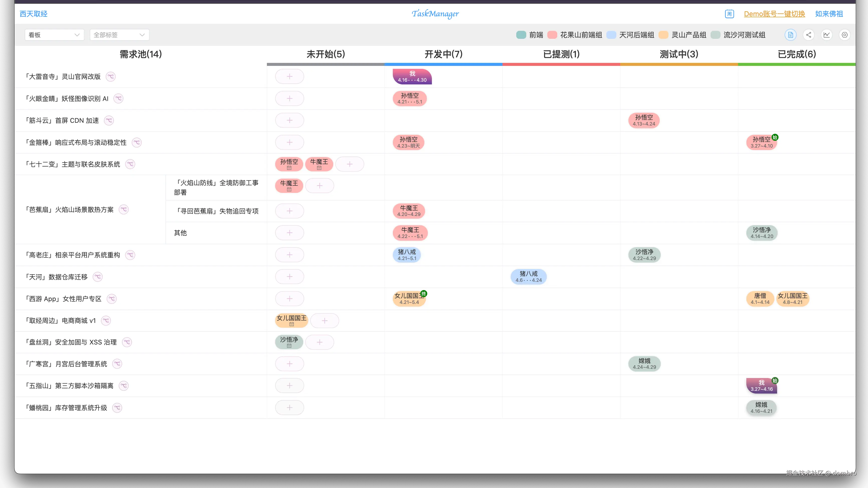Open the settings gear icon
868x488 pixels.
click(x=844, y=35)
